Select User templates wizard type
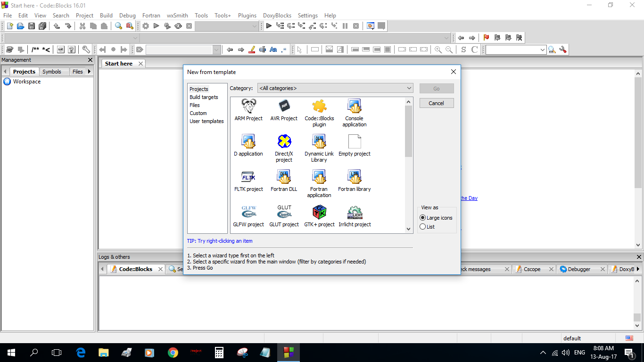644x362 pixels. 206,121
